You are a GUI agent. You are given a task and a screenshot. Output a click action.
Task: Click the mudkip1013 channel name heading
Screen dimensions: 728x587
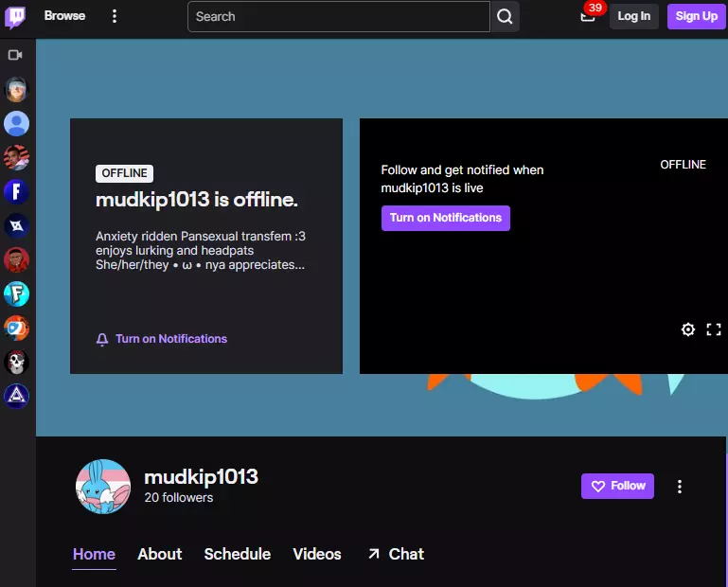[201, 477]
